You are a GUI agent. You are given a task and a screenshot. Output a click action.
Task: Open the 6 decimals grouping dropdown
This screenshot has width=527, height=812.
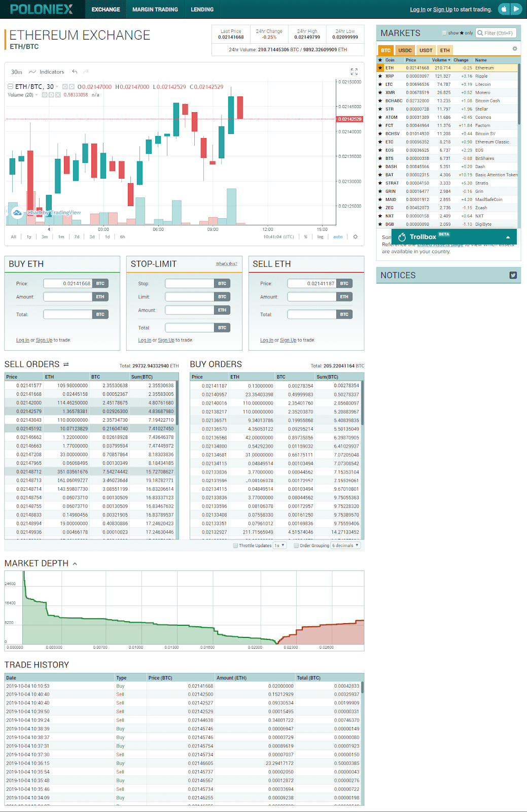tap(345, 546)
